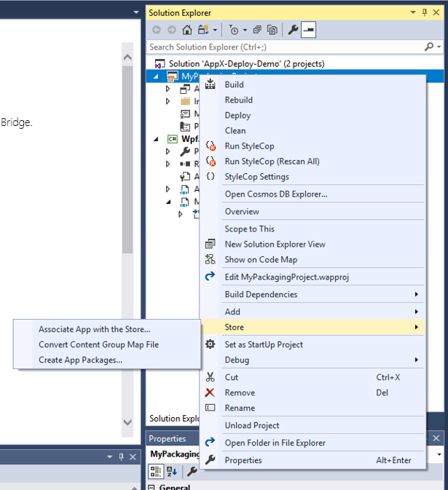Select the Solution 'AppX-Deploy-Demo' node

click(x=240, y=64)
